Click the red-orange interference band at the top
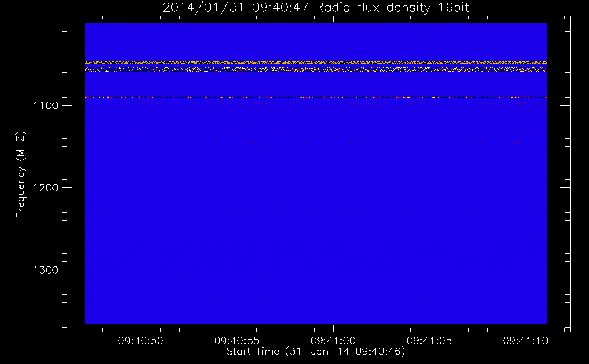 pyautogui.click(x=316, y=62)
